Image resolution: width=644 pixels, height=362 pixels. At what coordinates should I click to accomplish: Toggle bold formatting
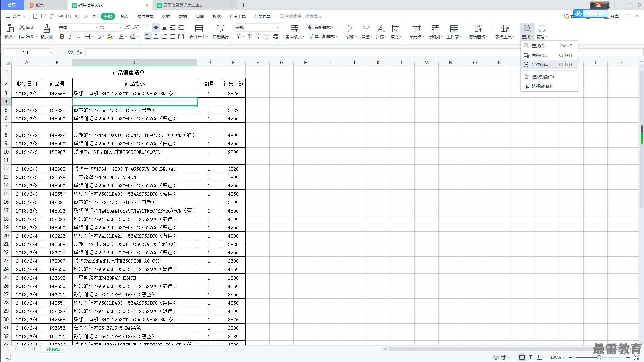click(x=62, y=36)
